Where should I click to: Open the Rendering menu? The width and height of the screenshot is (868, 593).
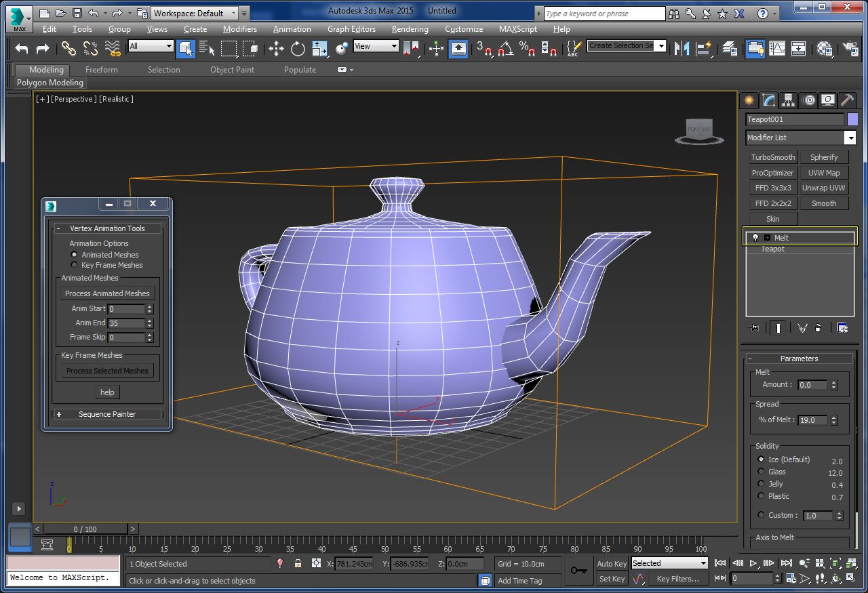coord(410,29)
